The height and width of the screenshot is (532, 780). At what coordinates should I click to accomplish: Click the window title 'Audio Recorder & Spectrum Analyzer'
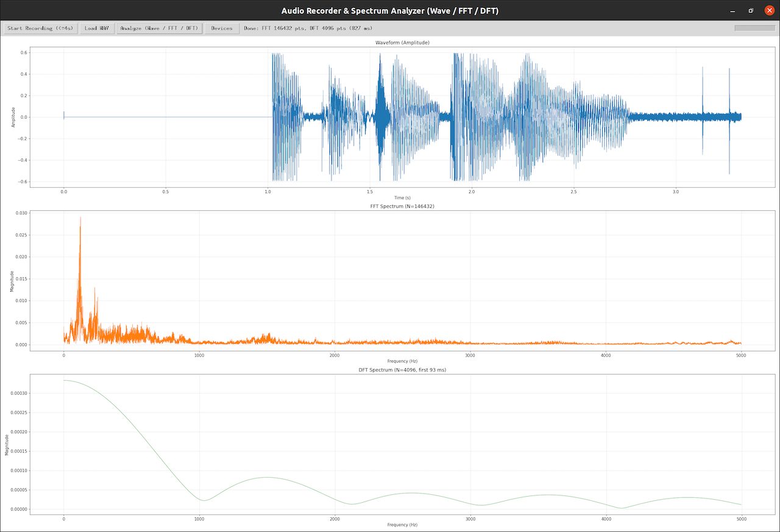click(x=391, y=10)
